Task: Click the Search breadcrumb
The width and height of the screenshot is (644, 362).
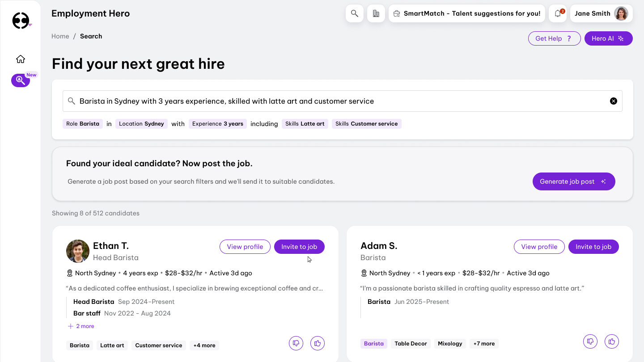Action: tap(91, 36)
